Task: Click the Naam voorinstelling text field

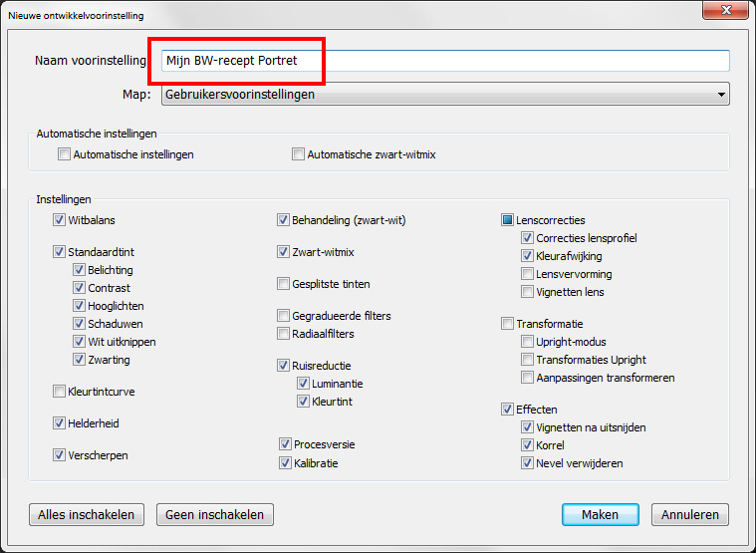Action: [x=444, y=61]
